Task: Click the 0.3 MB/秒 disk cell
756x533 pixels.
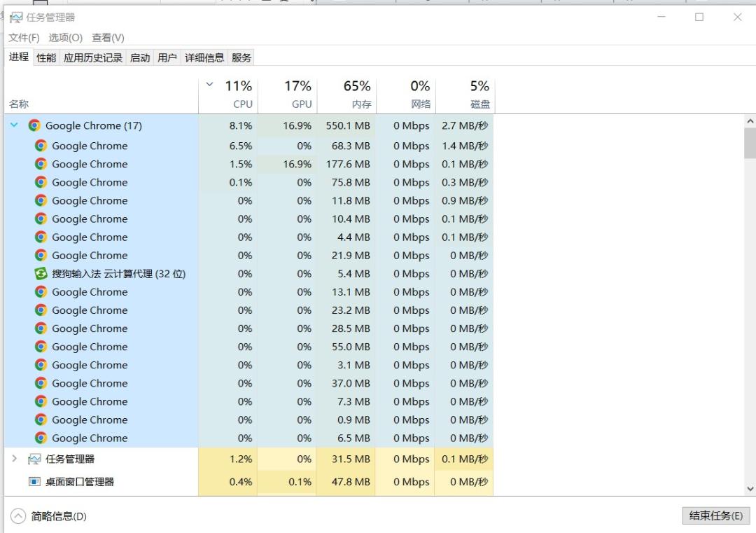Action: 465,182
